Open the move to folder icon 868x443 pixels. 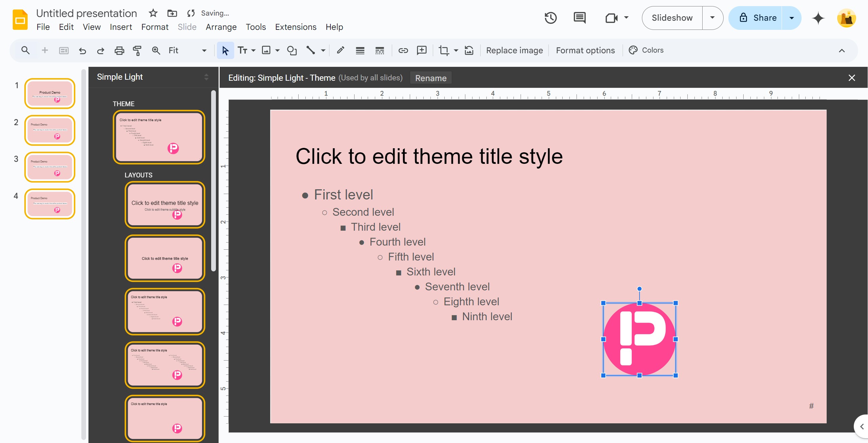click(x=172, y=13)
